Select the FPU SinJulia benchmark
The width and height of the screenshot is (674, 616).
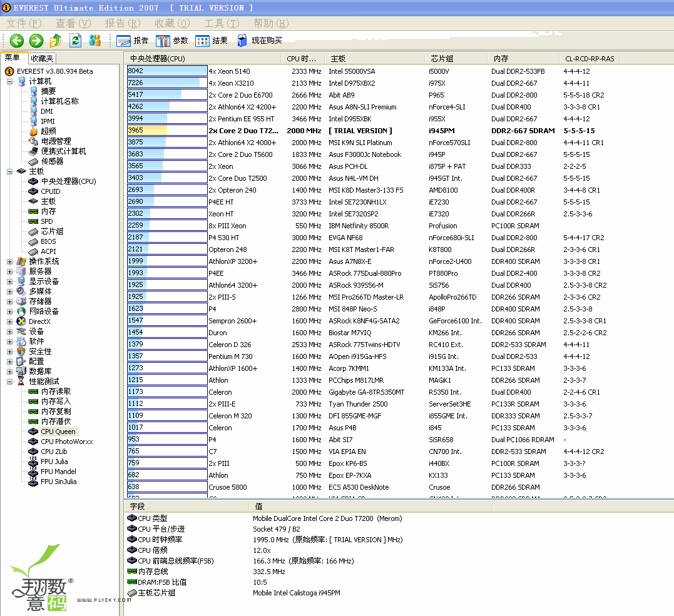tap(58, 482)
